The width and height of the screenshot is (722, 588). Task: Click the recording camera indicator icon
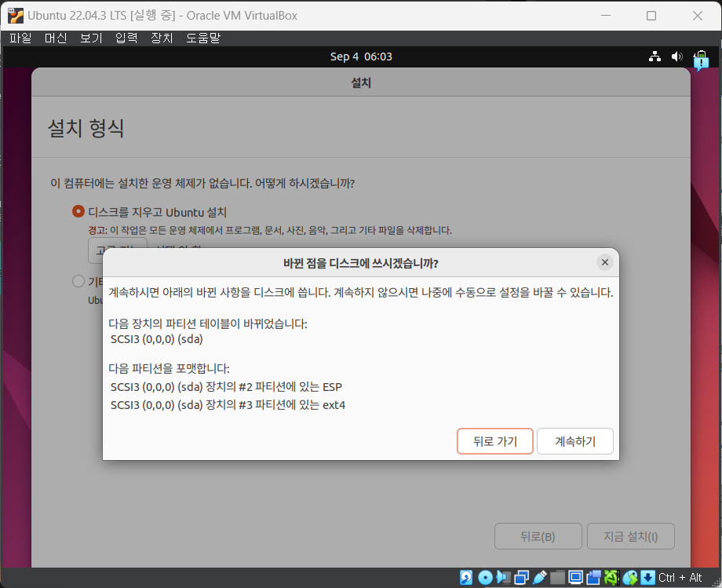click(594, 577)
